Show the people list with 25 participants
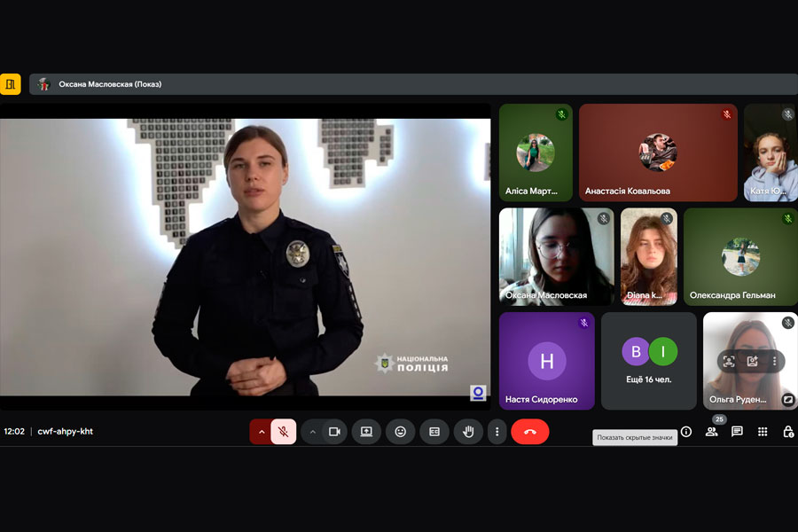 (x=711, y=432)
